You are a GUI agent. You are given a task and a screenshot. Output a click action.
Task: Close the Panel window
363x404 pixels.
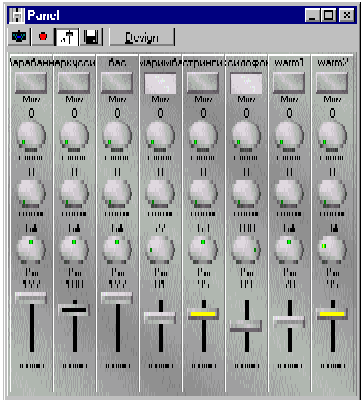tap(346, 15)
